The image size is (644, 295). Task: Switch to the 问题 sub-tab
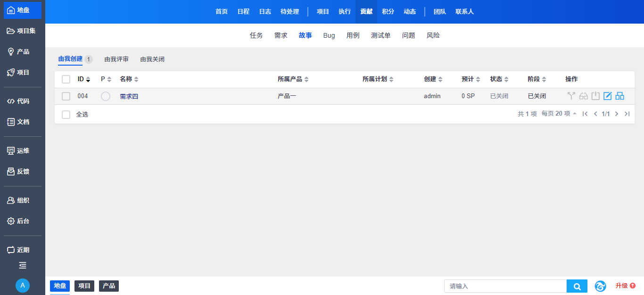tap(409, 35)
